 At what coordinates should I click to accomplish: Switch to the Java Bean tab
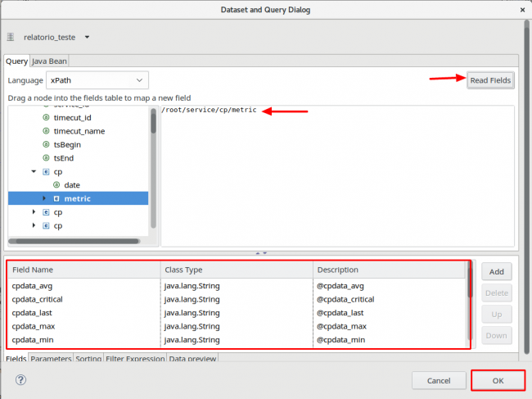pyautogui.click(x=49, y=61)
